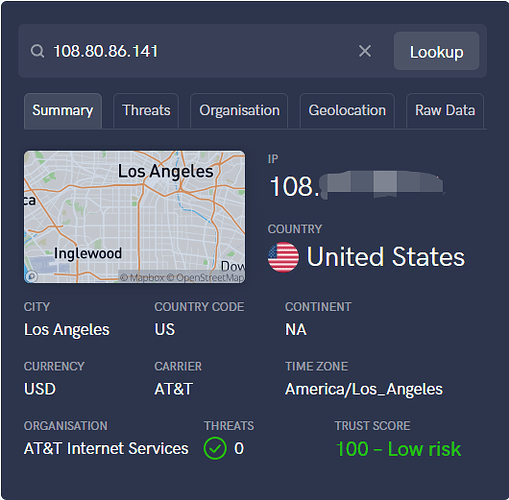
Task: Click the Mapbox logo icon on map
Action: pyautogui.click(x=32, y=276)
